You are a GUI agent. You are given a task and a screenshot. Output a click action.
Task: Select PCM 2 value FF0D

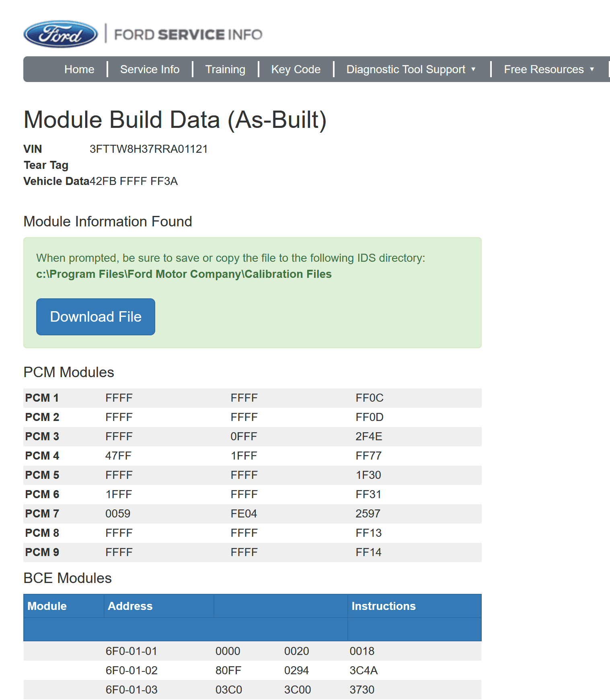[x=370, y=417]
